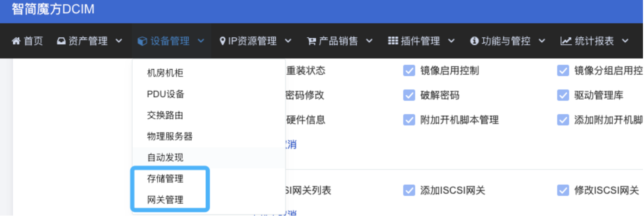Toggle the 修改ISCSI网关 checkbox
644x217 pixels.
563,190
